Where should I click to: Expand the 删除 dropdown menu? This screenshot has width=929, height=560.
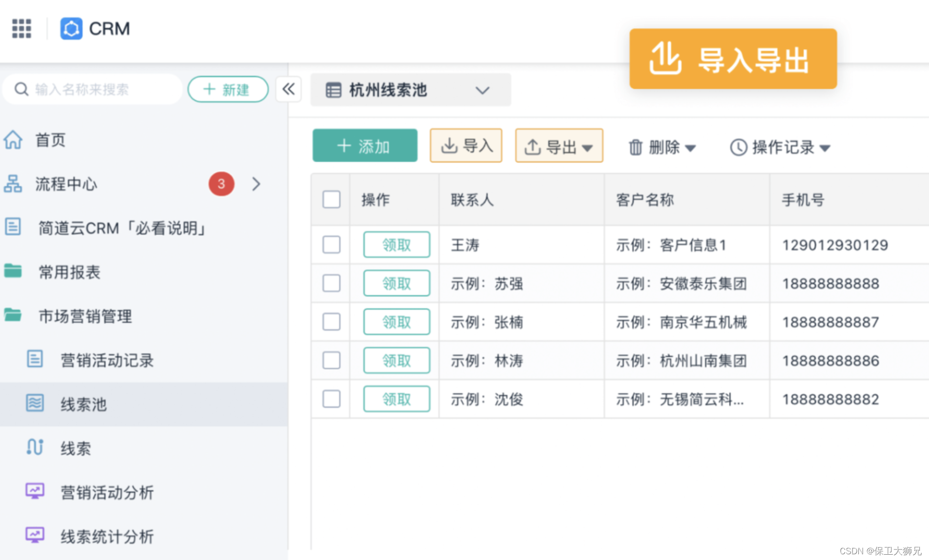click(x=662, y=147)
